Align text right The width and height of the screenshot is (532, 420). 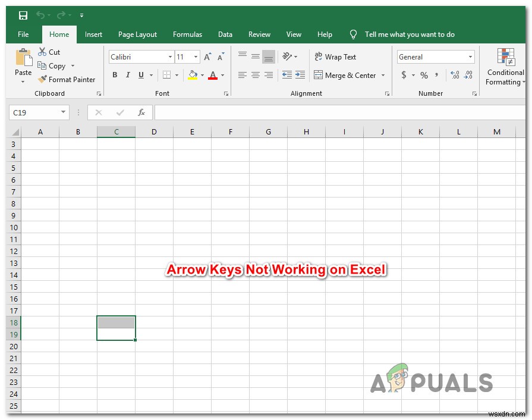pos(268,75)
